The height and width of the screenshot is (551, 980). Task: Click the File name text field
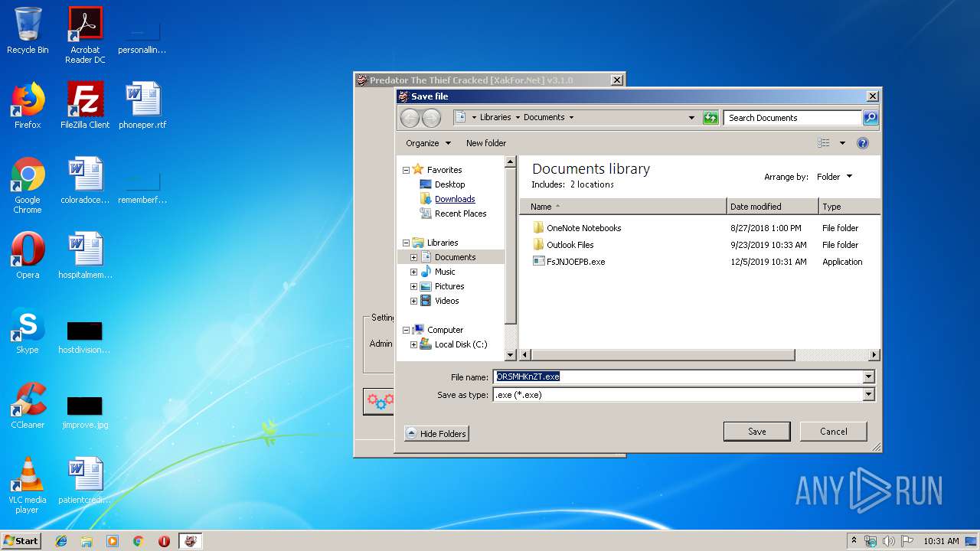[x=678, y=377]
